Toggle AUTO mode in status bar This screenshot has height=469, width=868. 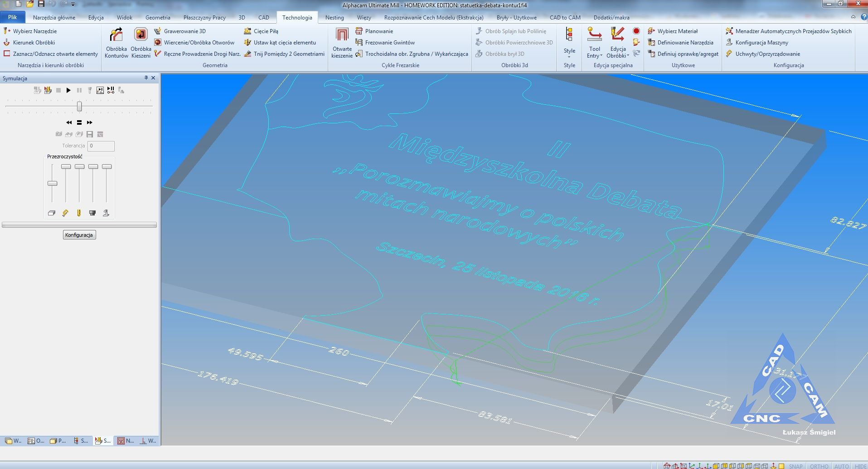[841, 466]
